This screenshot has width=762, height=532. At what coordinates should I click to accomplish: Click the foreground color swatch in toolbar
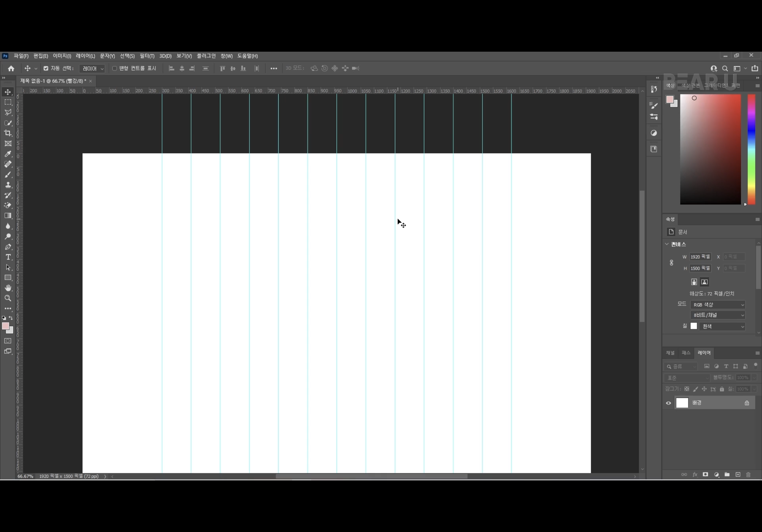coord(5,326)
